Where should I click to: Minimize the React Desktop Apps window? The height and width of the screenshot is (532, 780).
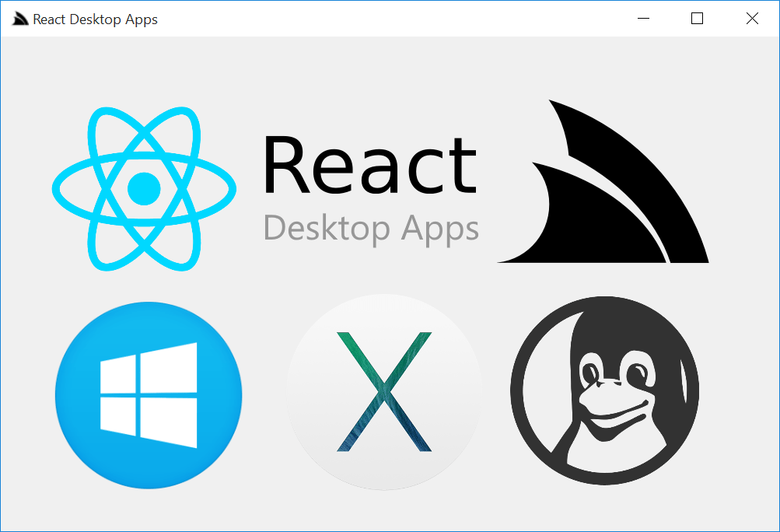(x=643, y=18)
